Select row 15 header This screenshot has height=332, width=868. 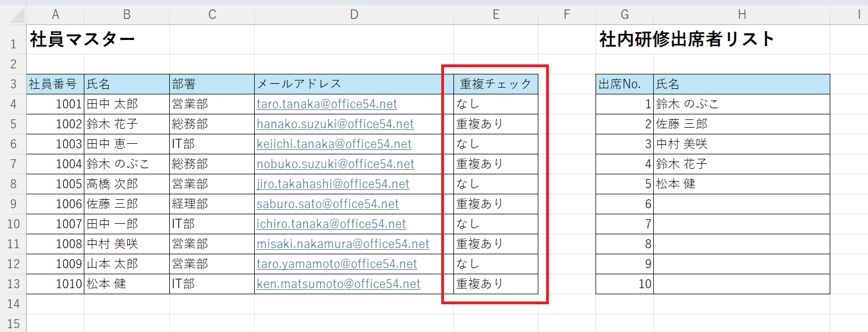point(13,323)
